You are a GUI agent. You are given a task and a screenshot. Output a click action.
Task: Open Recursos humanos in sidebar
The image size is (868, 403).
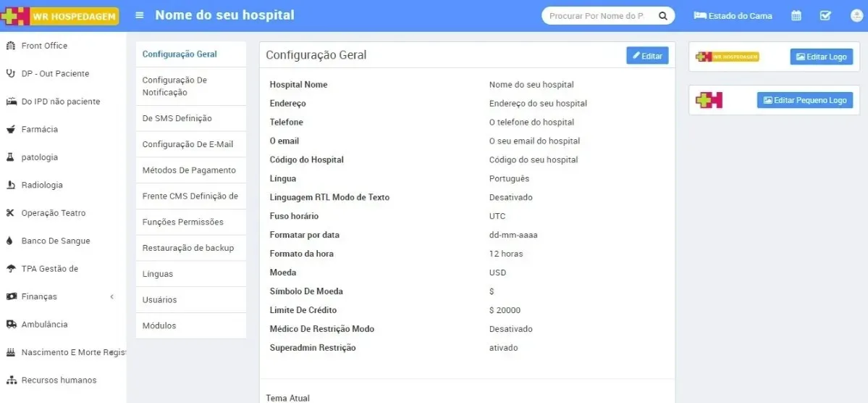[x=59, y=381]
